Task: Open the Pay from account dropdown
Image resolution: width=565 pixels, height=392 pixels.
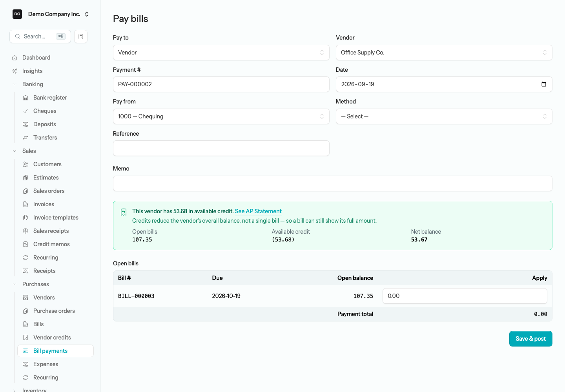Action: pos(221,116)
